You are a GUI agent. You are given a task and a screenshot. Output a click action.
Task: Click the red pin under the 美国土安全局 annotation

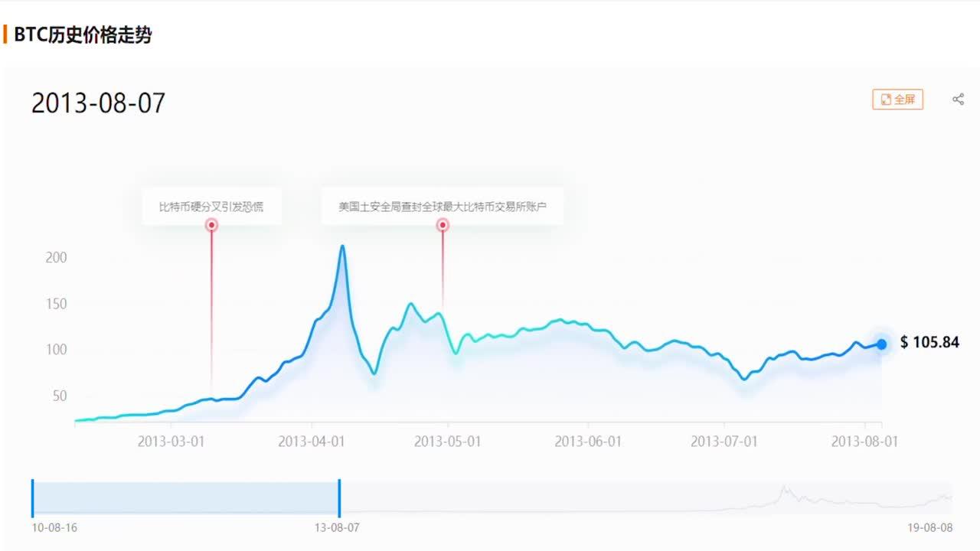click(x=443, y=224)
